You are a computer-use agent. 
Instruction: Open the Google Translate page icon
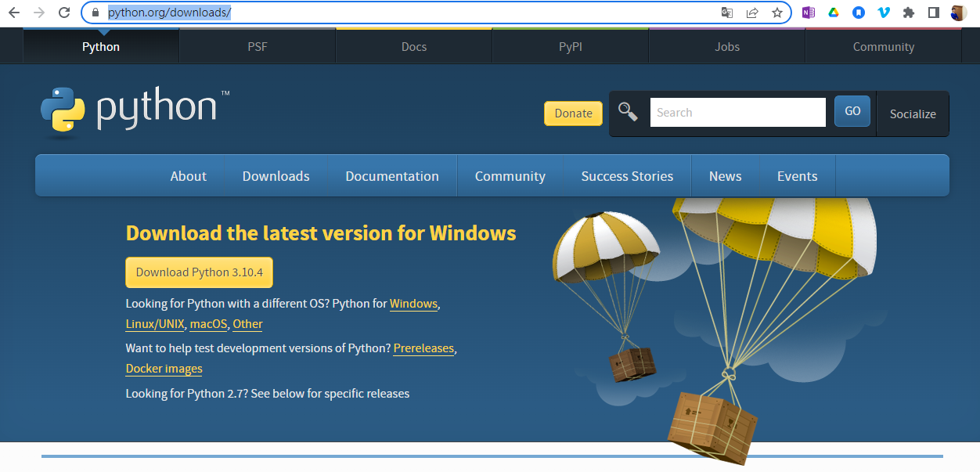click(727, 13)
